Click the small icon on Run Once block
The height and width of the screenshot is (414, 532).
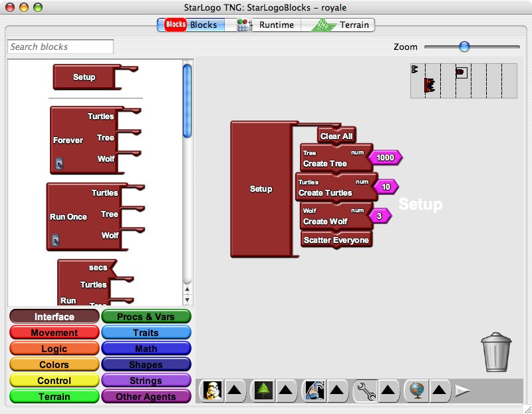coord(56,240)
